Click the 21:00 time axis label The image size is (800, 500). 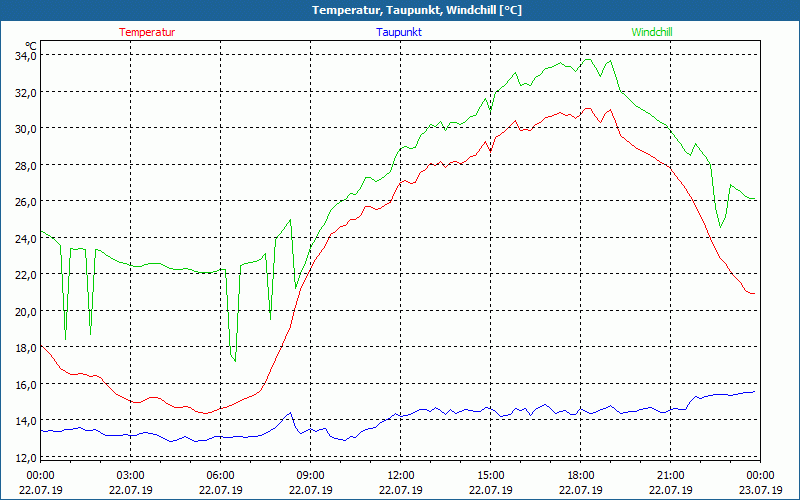[x=670, y=476]
